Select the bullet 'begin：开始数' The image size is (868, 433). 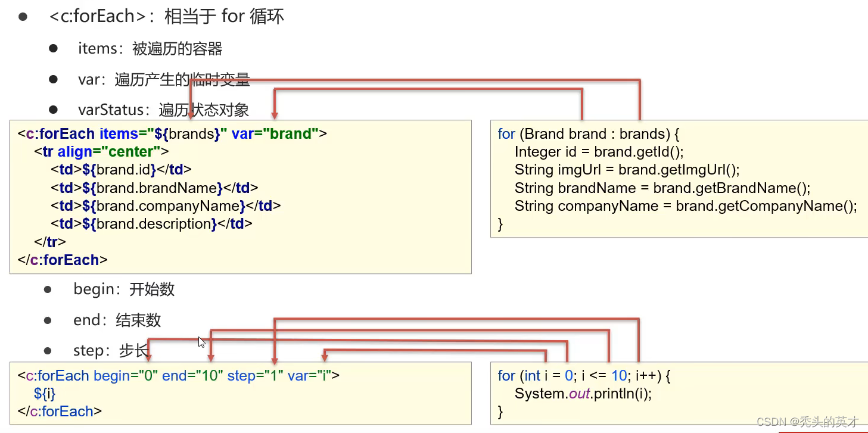(124, 289)
